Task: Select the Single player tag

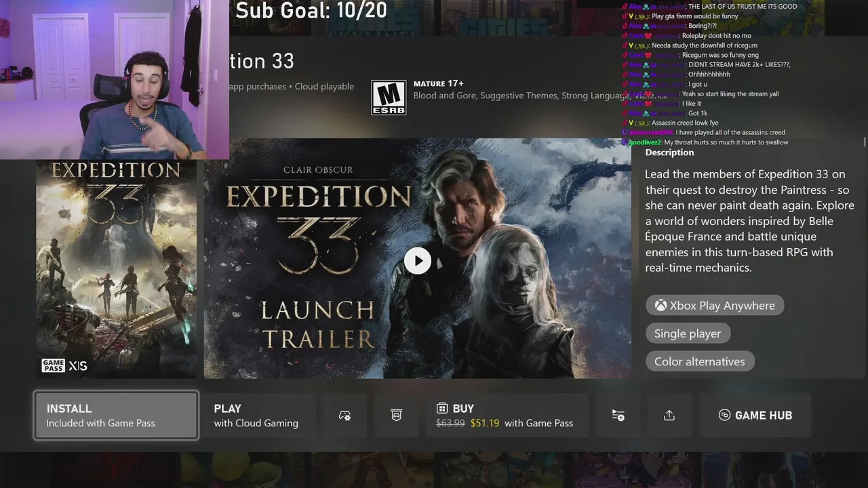Action: coord(688,333)
